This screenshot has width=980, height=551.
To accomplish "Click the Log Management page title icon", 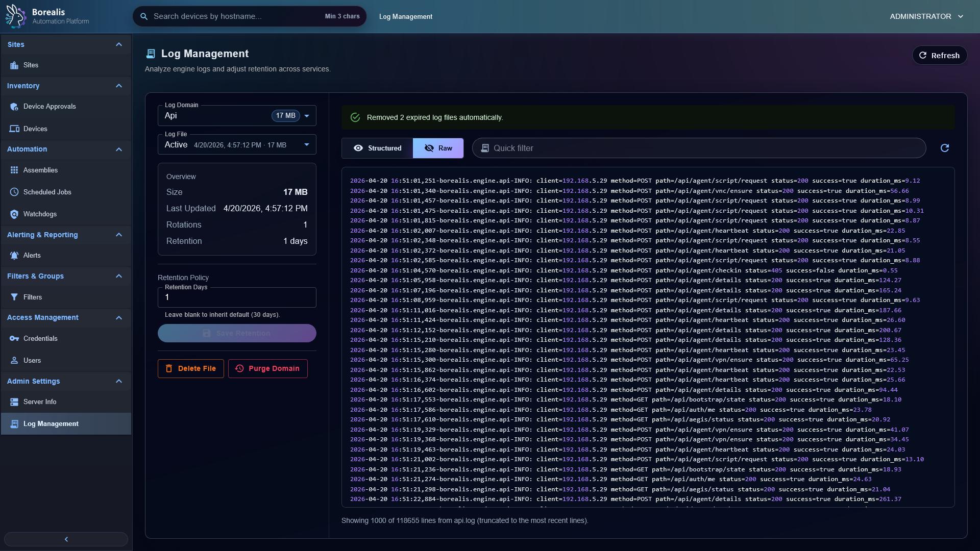I will [151, 54].
